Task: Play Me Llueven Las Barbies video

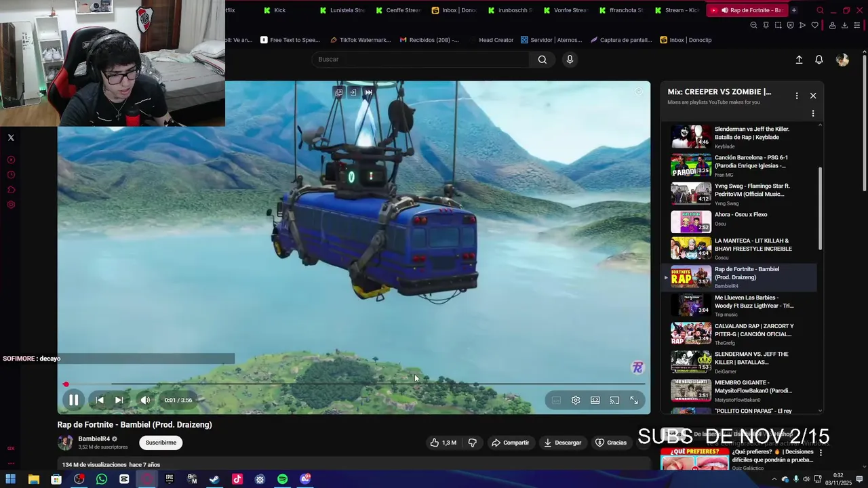Action: (739, 305)
